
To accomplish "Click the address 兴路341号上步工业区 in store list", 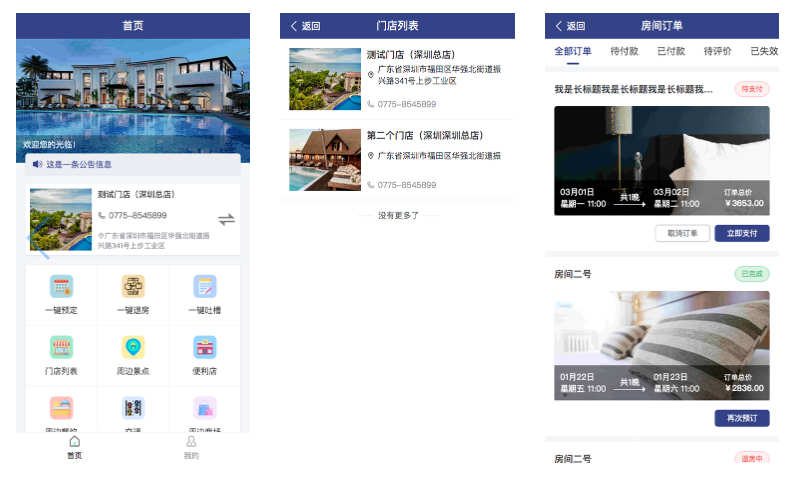I will pos(417,80).
